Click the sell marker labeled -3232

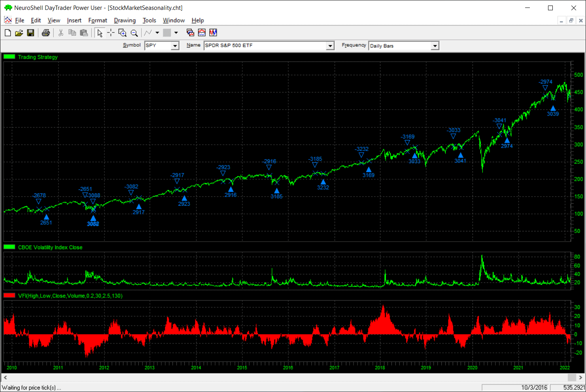click(x=361, y=155)
